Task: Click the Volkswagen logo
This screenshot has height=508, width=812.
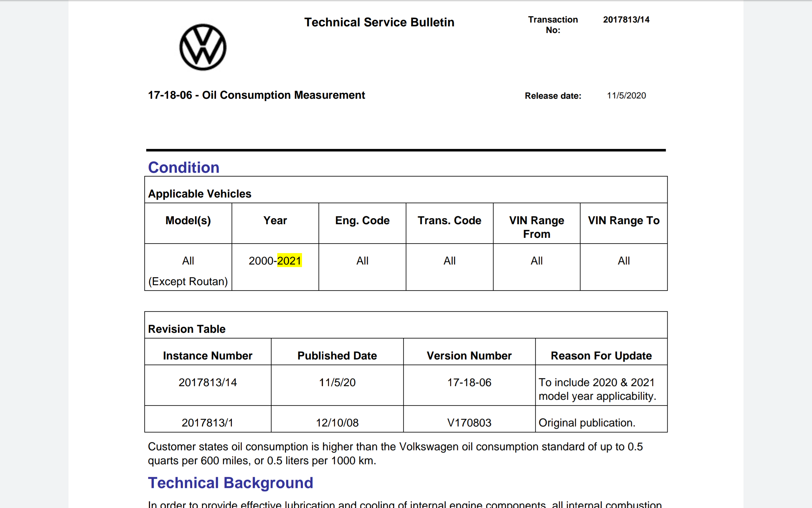Action: pos(203,47)
